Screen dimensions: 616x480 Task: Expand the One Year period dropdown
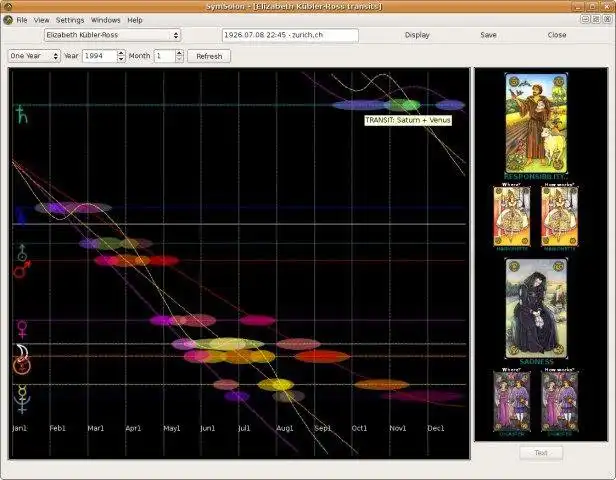pyautogui.click(x=35, y=56)
